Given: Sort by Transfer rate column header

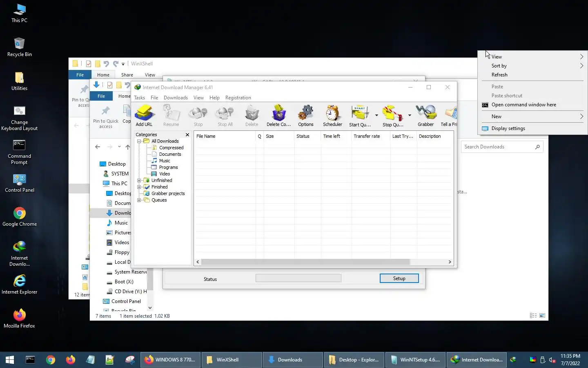Looking at the screenshot, I should coord(371,136).
